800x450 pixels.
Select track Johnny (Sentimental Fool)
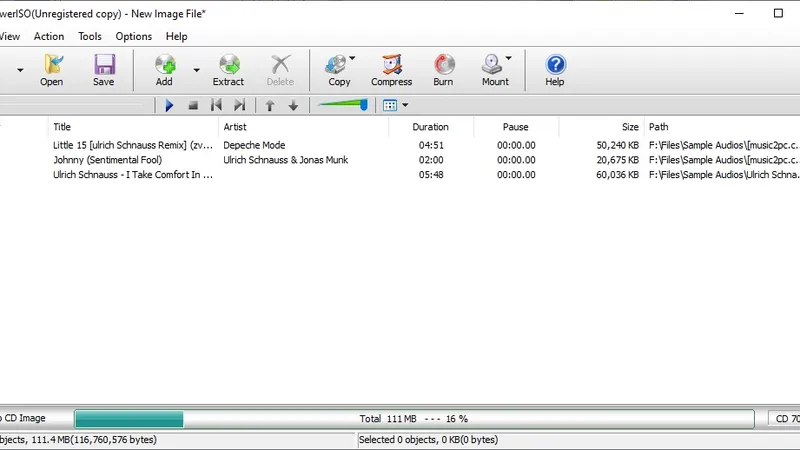108,160
